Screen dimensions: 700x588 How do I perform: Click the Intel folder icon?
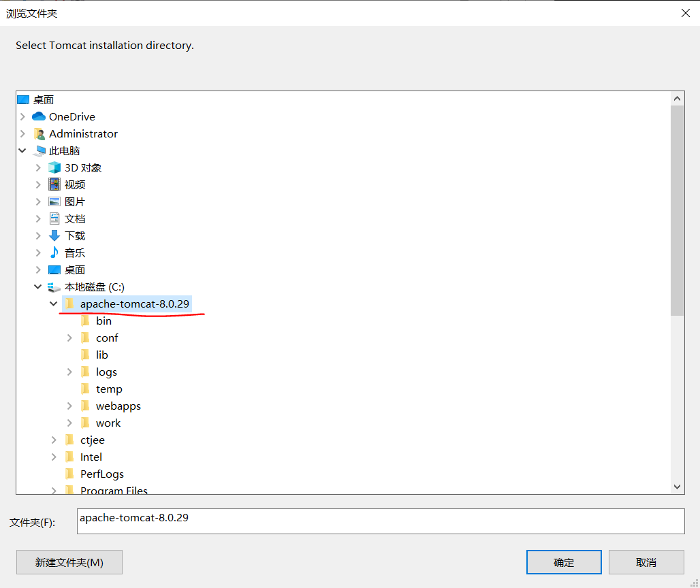[69, 457]
